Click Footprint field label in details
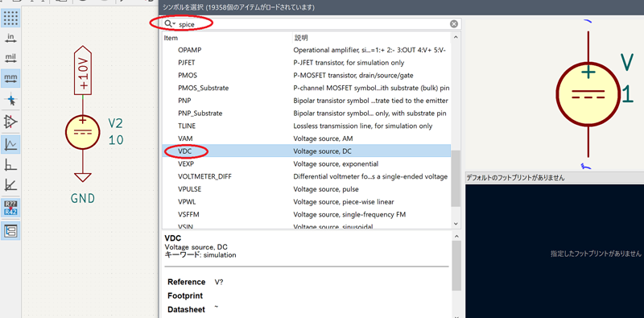The height and width of the screenshot is (318, 644). pos(185,295)
